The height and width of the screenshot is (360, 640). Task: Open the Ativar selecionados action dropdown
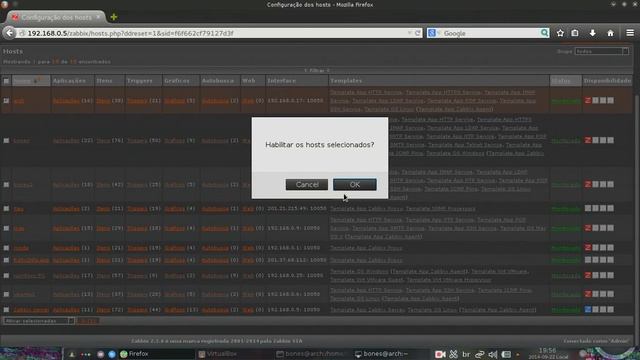pyautogui.click(x=39, y=321)
